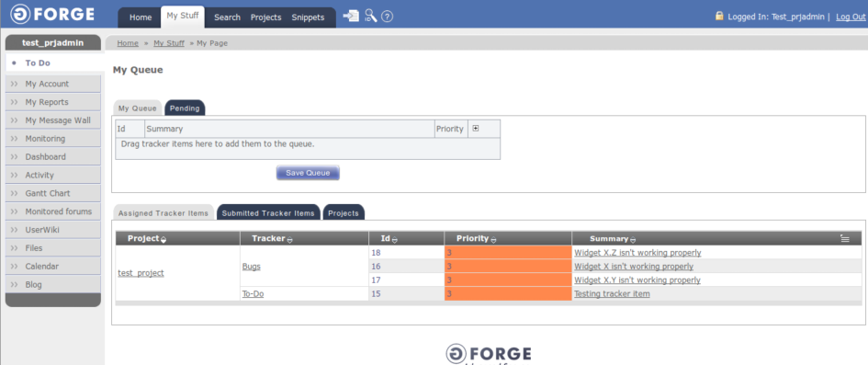Open Monitored forums in the sidebar
The height and width of the screenshot is (365, 868).
pos(53,211)
